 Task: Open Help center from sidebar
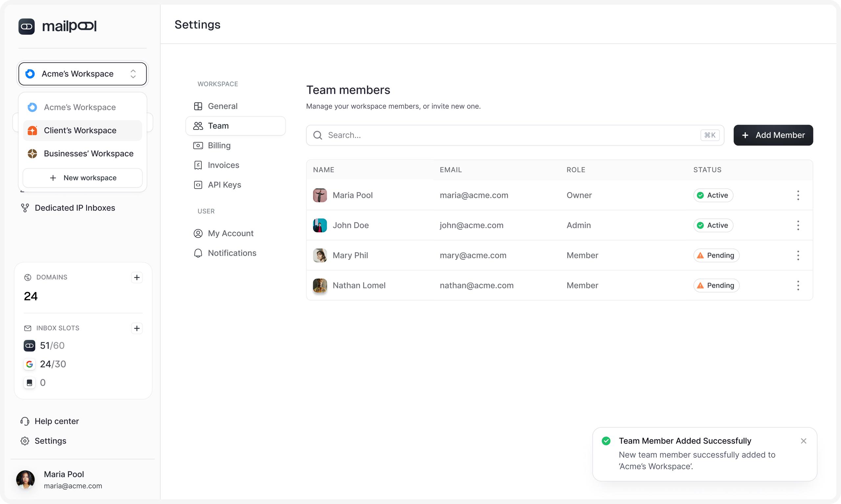57,421
